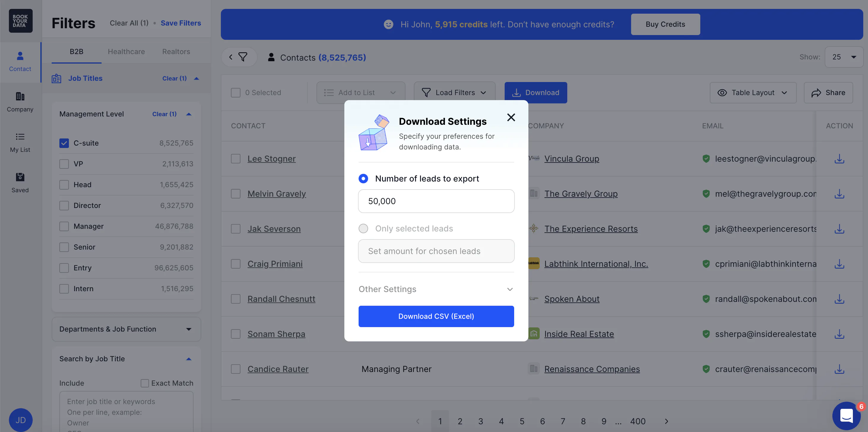This screenshot has width=868, height=432.
Task: Select the B2B tab
Action: tap(77, 52)
